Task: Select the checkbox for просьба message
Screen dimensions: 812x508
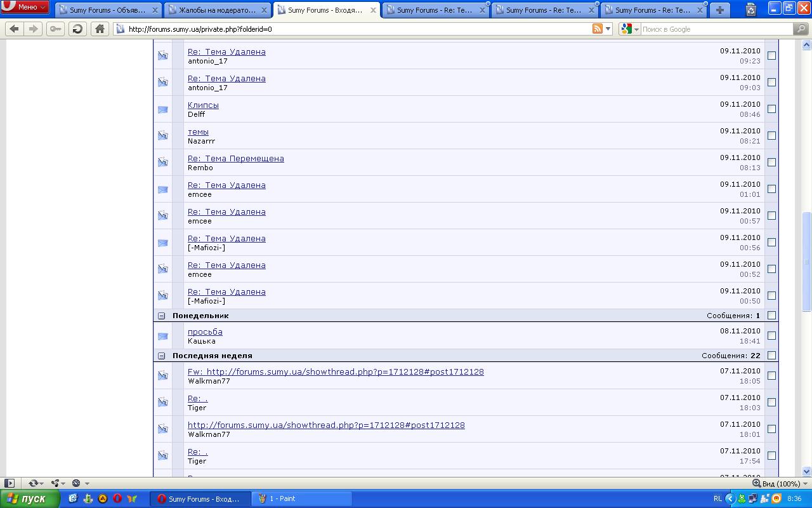Action: (771, 336)
